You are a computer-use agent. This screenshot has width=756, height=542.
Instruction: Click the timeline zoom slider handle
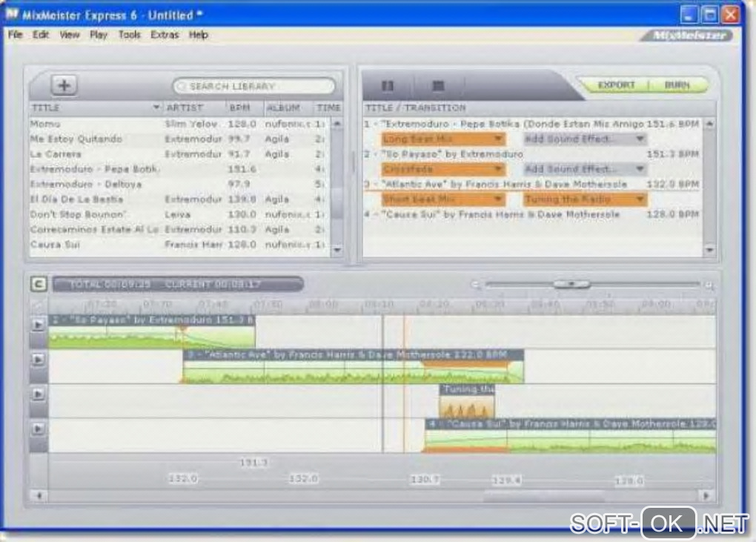click(x=571, y=284)
